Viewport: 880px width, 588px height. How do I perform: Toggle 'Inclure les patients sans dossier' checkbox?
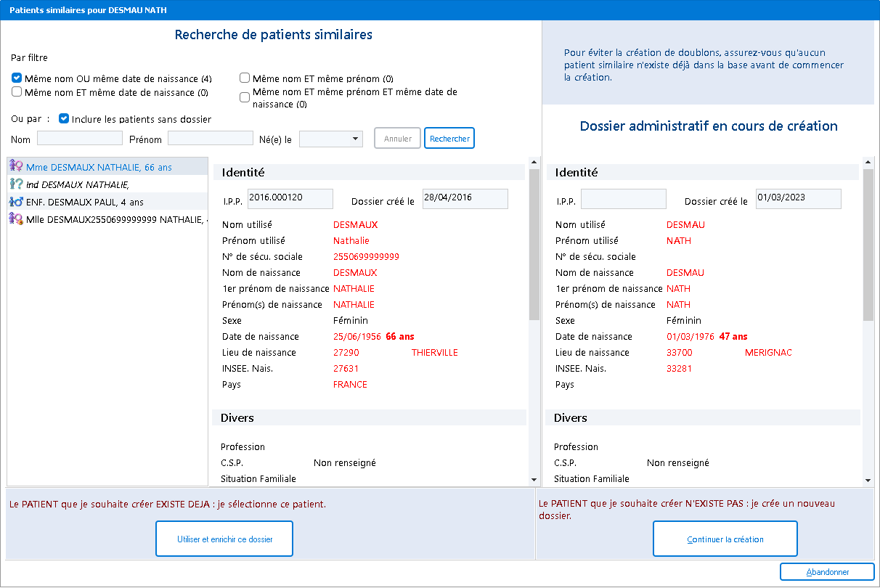coord(64,118)
